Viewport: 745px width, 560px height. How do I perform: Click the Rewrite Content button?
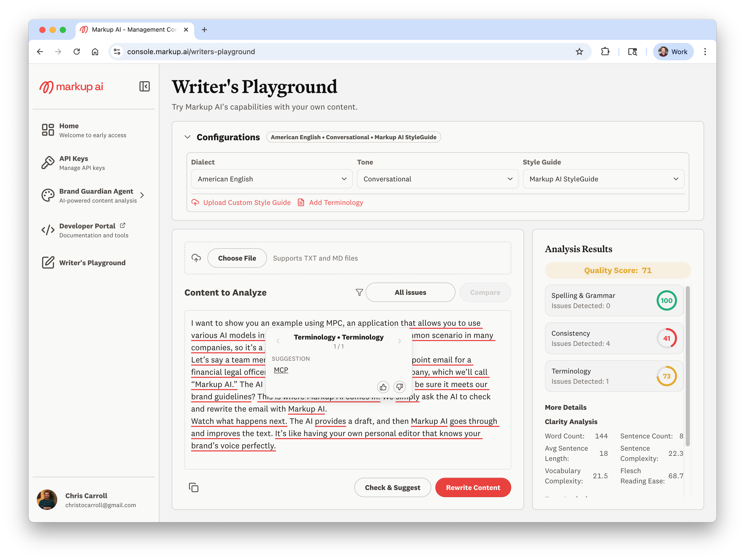tap(473, 487)
